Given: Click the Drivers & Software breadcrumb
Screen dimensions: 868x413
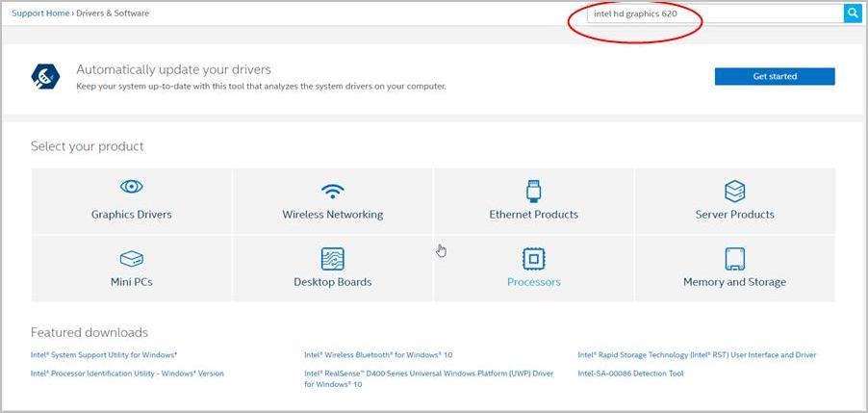Looking at the screenshot, I should (113, 13).
